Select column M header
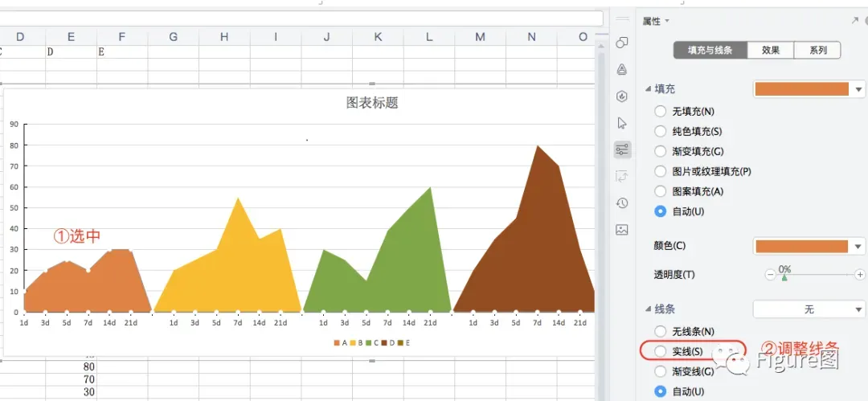The width and height of the screenshot is (868, 401). (480, 37)
